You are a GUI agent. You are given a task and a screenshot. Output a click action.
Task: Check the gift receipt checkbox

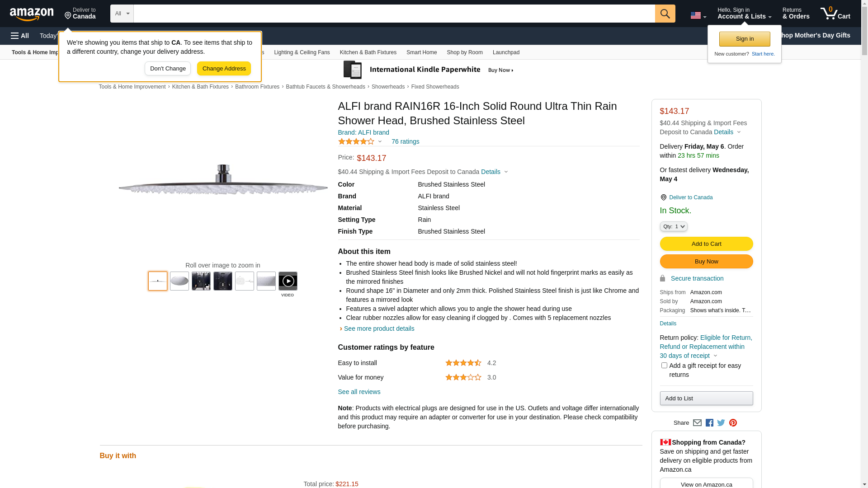(664, 365)
